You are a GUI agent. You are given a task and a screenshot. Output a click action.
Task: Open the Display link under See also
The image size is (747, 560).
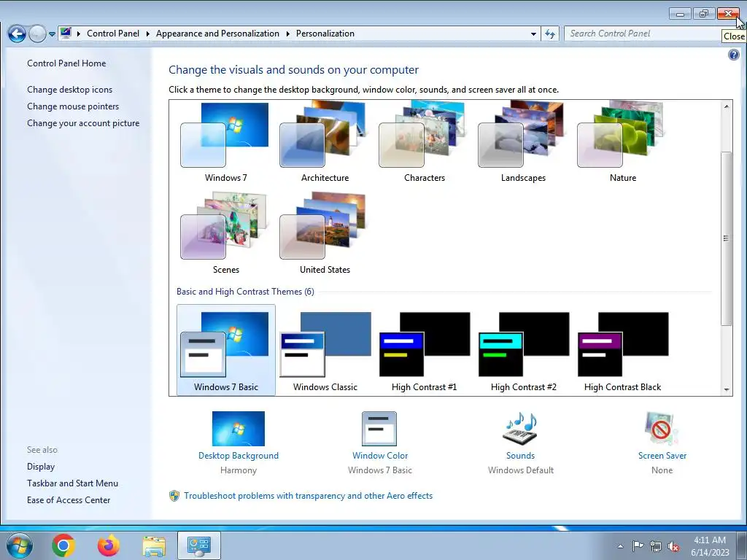click(41, 467)
